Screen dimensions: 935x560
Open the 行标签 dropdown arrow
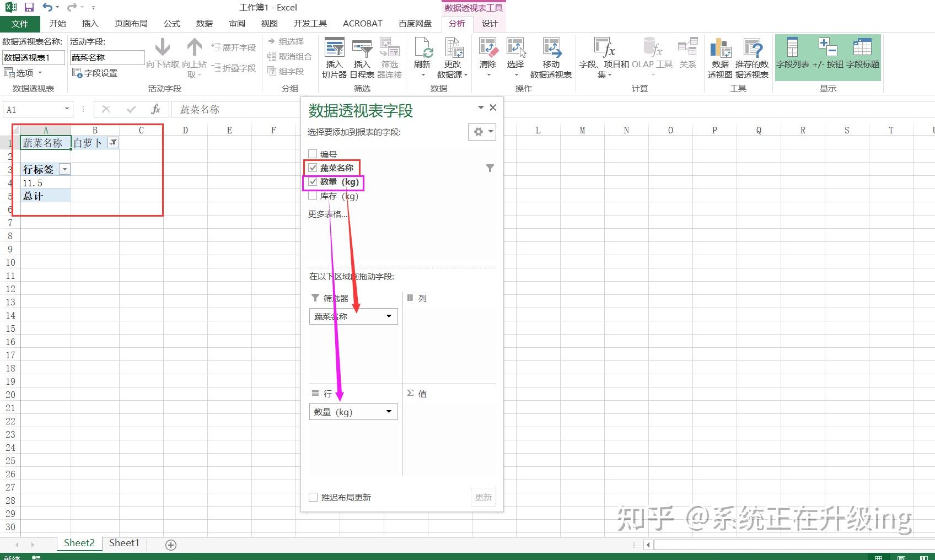pos(65,169)
